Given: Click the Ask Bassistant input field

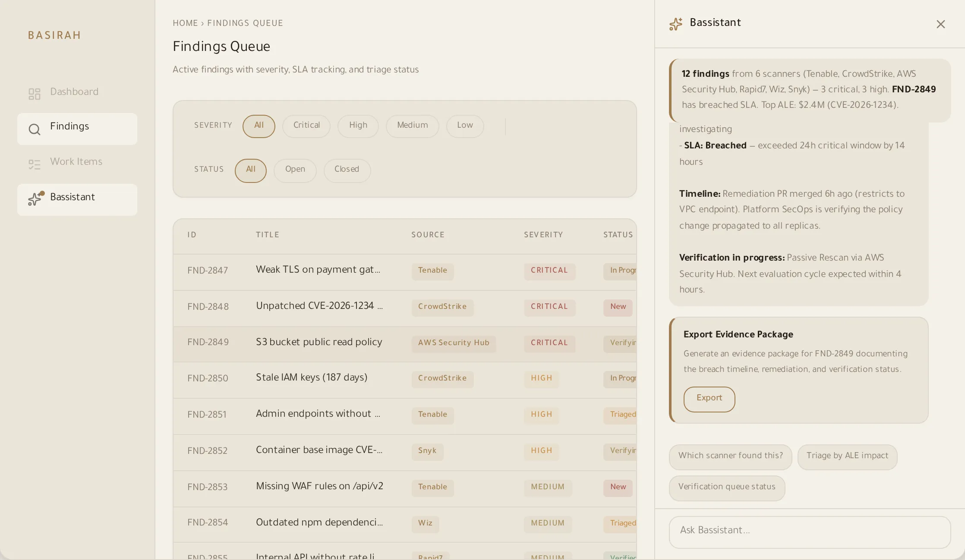Looking at the screenshot, I should pos(809,531).
